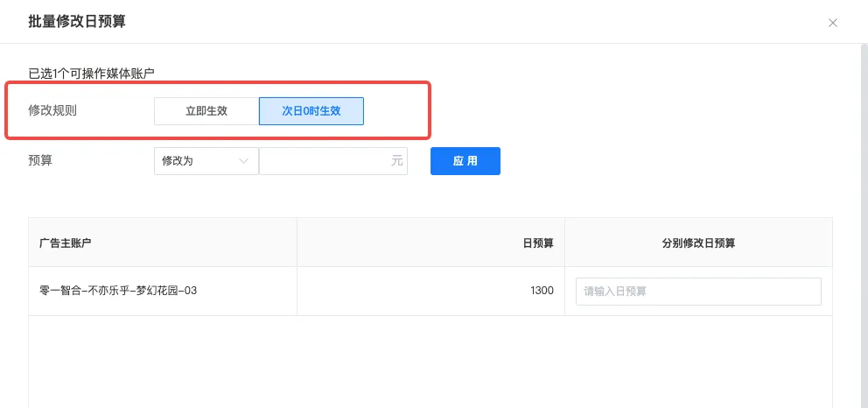The height and width of the screenshot is (408, 868).
Task: Select account 零一智合-不亦乐乎-梦幻花园-03
Action: pyautogui.click(x=118, y=291)
